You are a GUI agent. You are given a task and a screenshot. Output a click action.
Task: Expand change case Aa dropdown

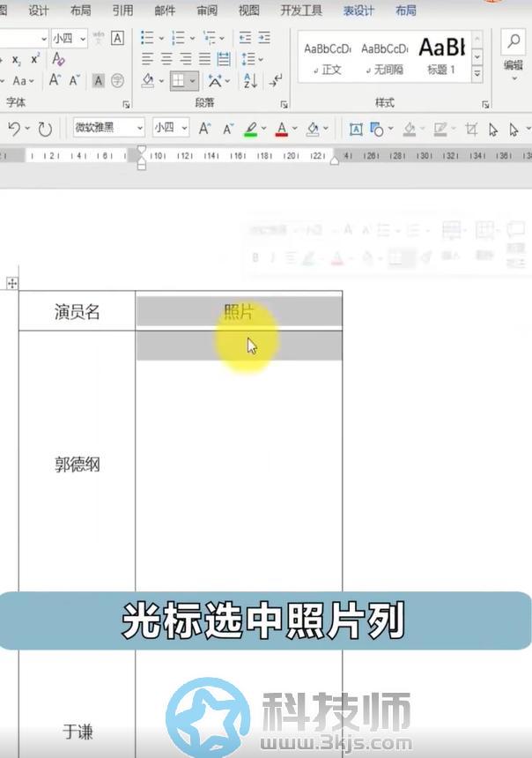(32, 81)
